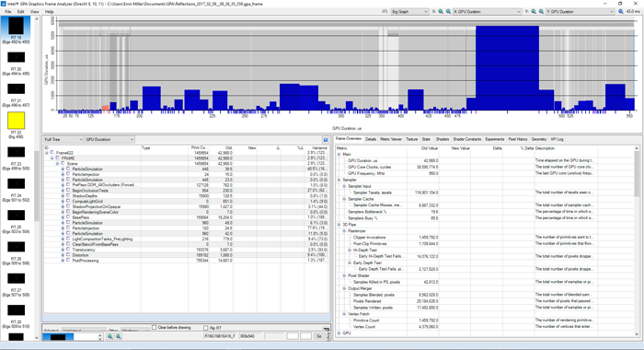This screenshot has width=644, height=350.
Task: Expand the PostProcessing tree node
Action: [63, 261]
